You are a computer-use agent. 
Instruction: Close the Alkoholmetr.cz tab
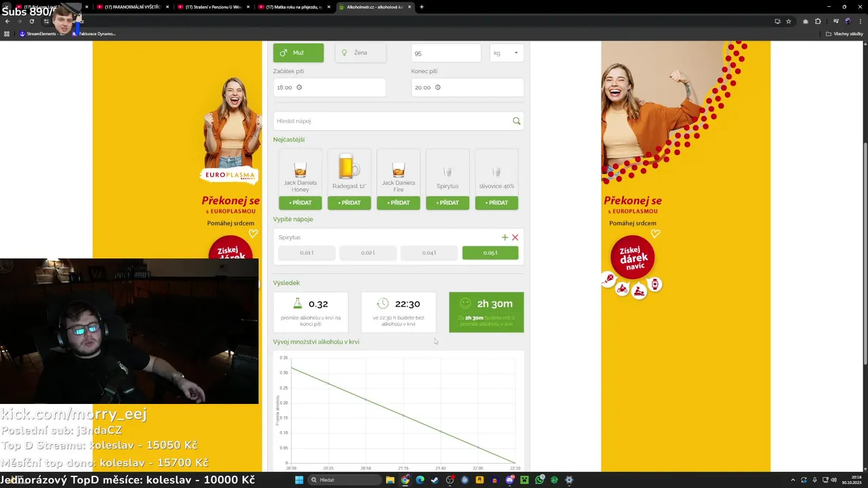(x=410, y=7)
